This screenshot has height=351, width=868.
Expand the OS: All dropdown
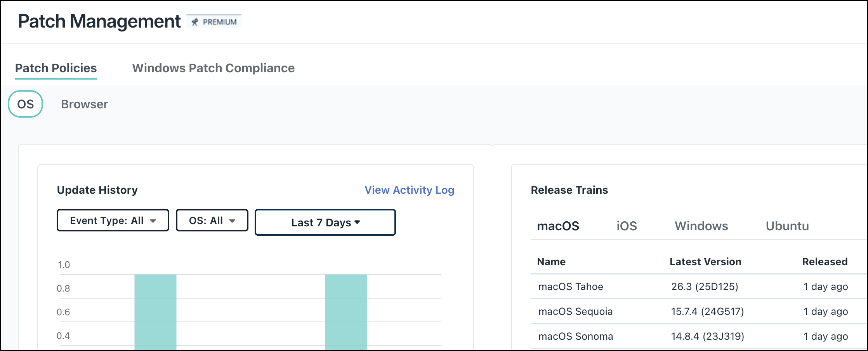(x=212, y=220)
